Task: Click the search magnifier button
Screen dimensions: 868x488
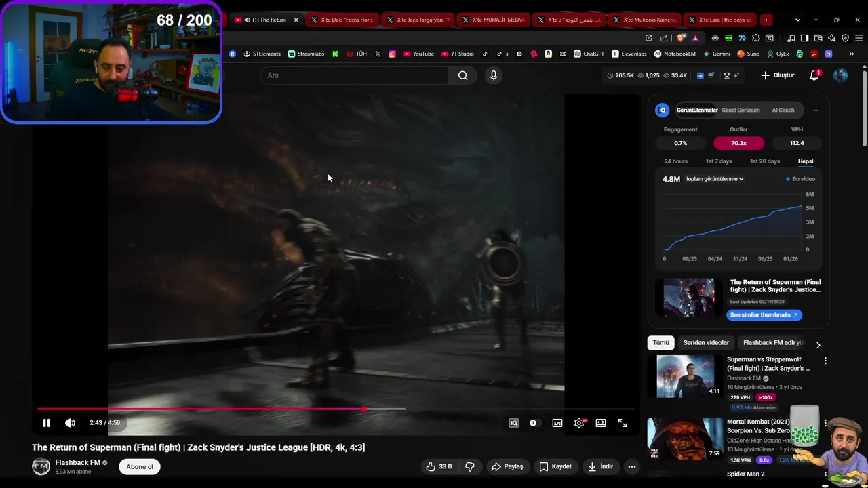Action: (462, 75)
